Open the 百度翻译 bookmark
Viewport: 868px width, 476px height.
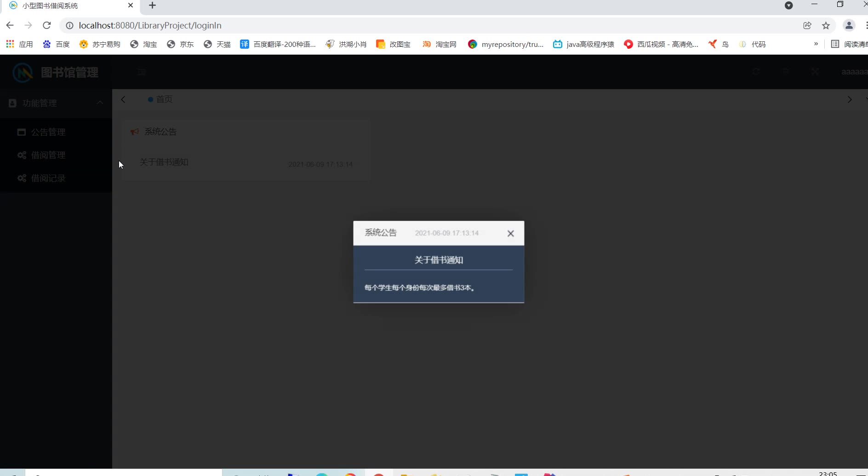click(x=278, y=44)
